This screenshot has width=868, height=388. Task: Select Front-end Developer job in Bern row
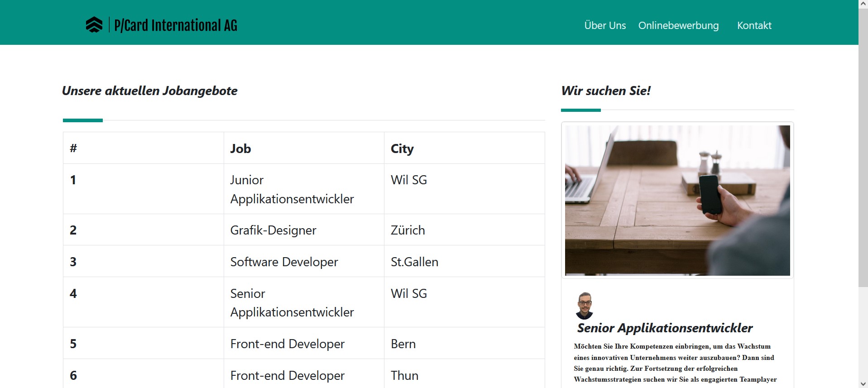(x=287, y=344)
